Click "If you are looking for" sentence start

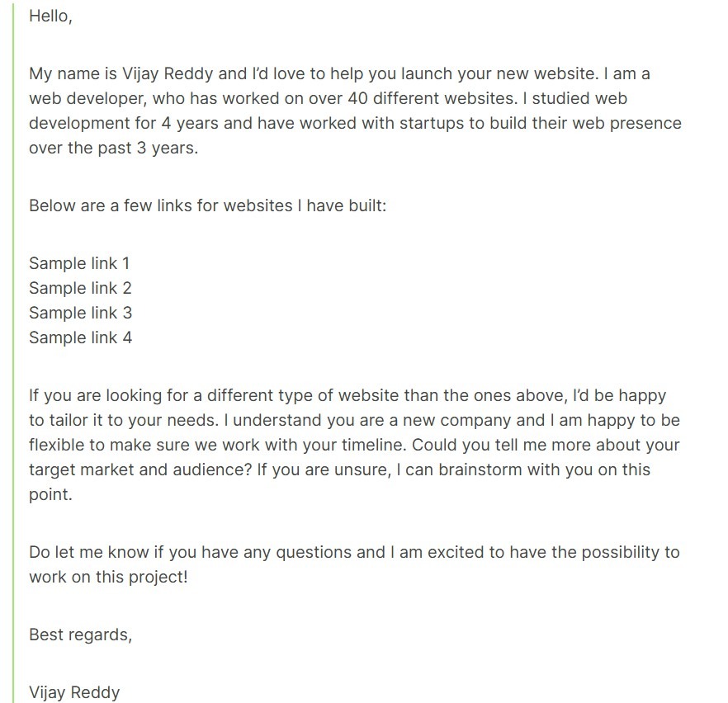pos(108,395)
